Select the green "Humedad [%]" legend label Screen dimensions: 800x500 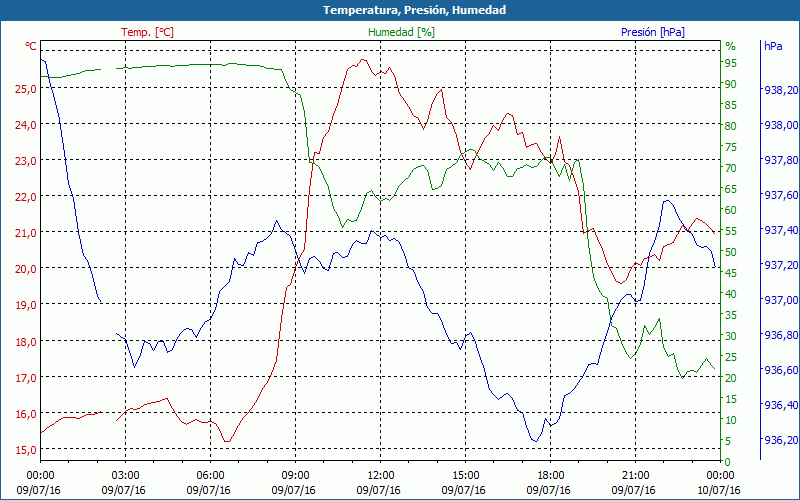tap(402, 32)
